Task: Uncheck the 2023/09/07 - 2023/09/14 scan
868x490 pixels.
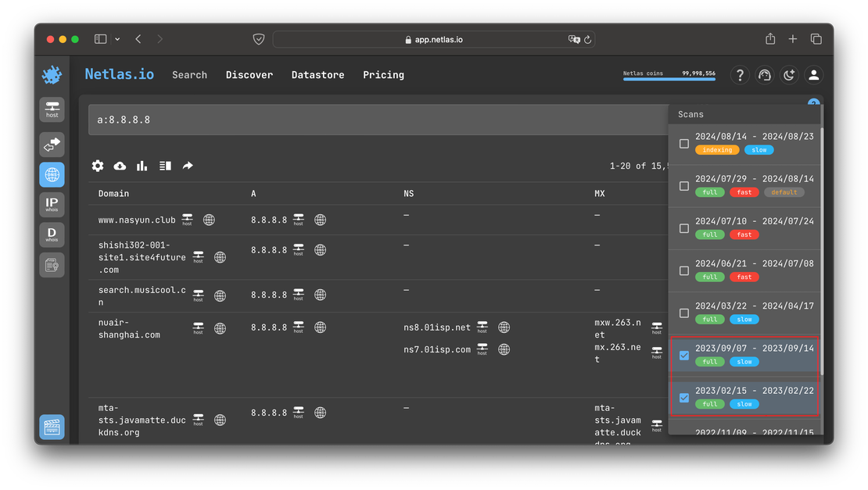Action: 684,356
